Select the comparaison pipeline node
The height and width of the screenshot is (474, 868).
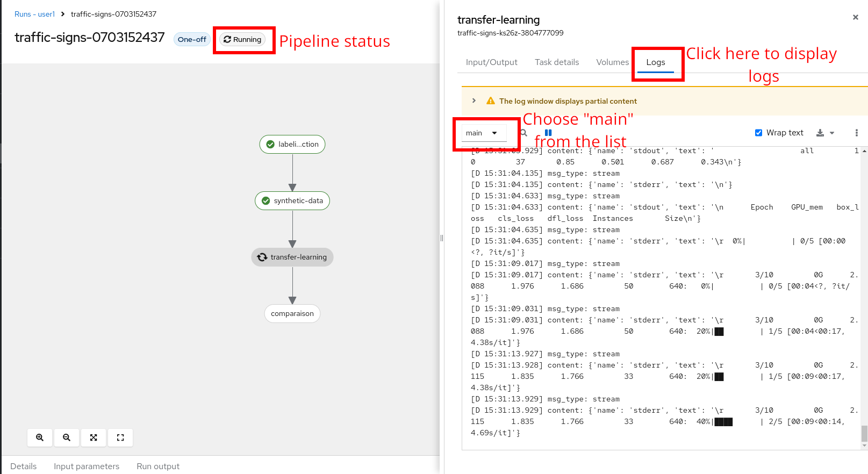pos(292,314)
